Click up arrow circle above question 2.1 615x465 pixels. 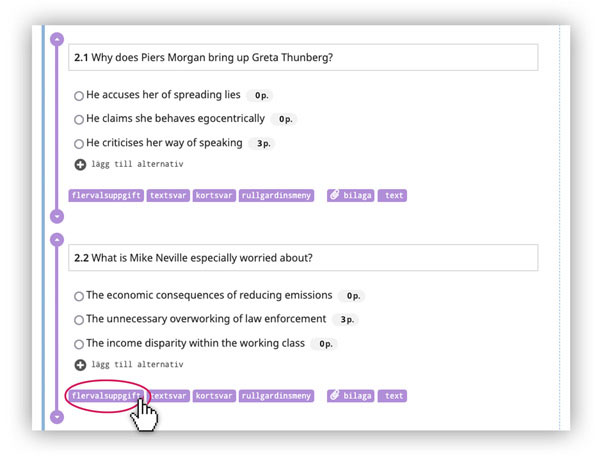57,39
